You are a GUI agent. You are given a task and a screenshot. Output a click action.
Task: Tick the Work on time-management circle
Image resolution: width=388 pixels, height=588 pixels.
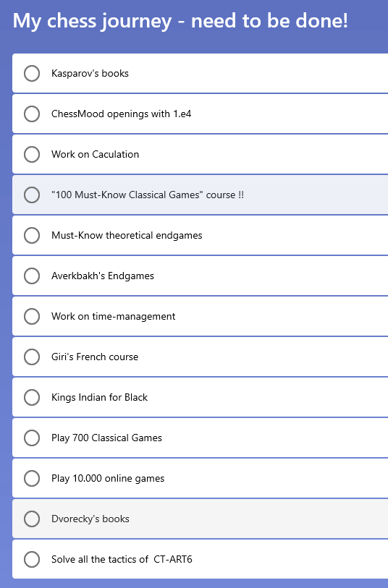click(32, 317)
